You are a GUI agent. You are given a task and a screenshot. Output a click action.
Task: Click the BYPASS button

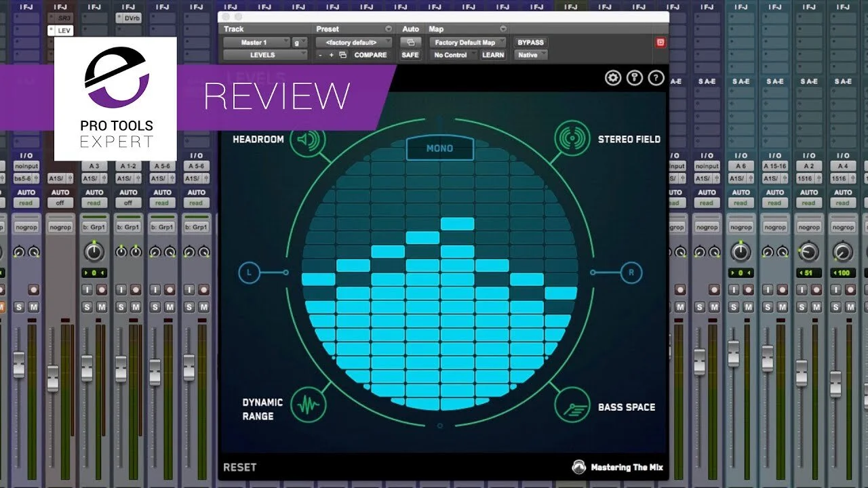(x=530, y=42)
